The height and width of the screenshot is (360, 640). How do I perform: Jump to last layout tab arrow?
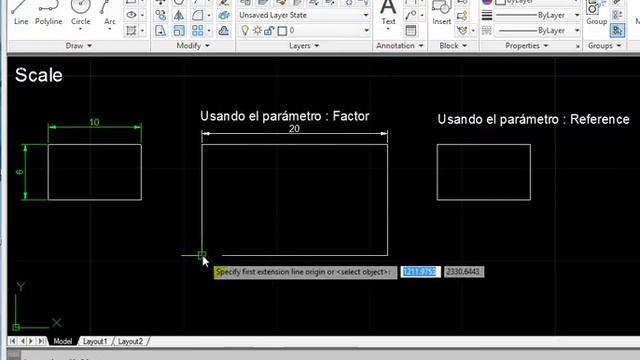click(x=40, y=341)
